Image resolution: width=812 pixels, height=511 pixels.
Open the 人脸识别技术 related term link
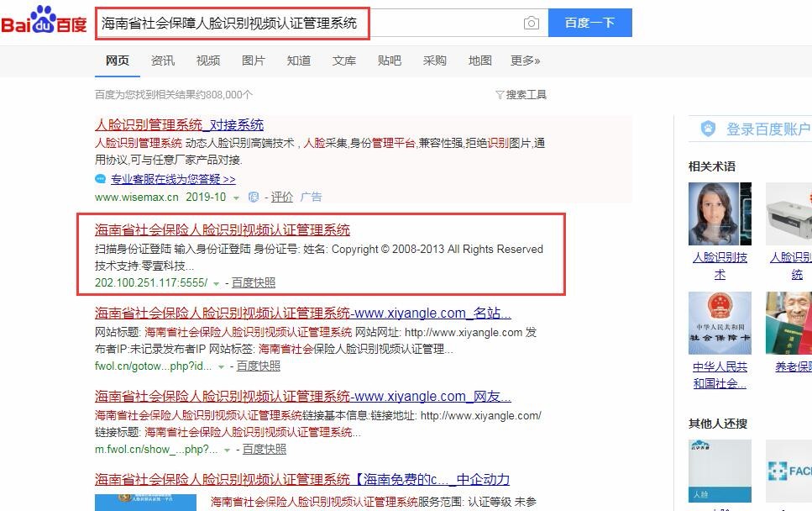720,266
